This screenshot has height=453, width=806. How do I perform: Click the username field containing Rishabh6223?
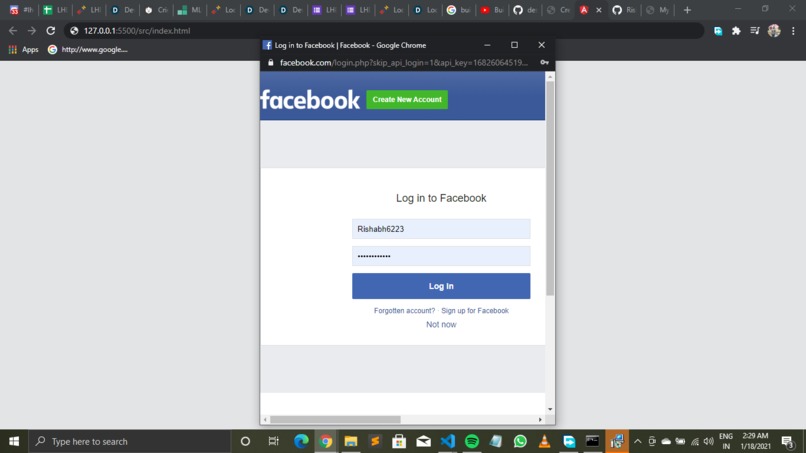tap(441, 229)
